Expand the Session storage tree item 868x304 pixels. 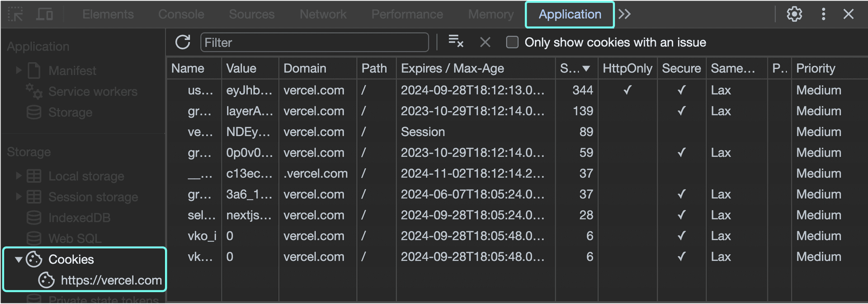[19, 197]
